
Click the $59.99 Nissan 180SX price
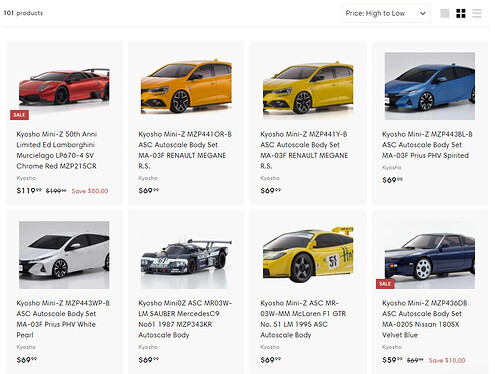[393, 360]
